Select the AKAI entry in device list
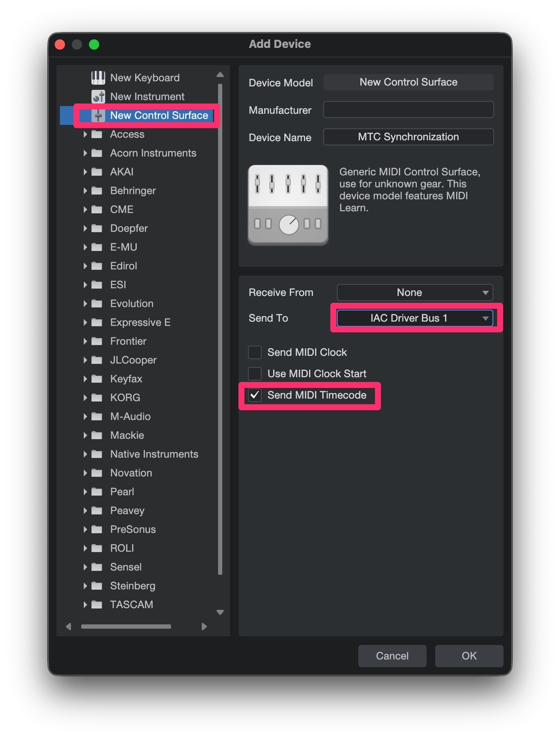This screenshot has height=739, width=560. [122, 172]
